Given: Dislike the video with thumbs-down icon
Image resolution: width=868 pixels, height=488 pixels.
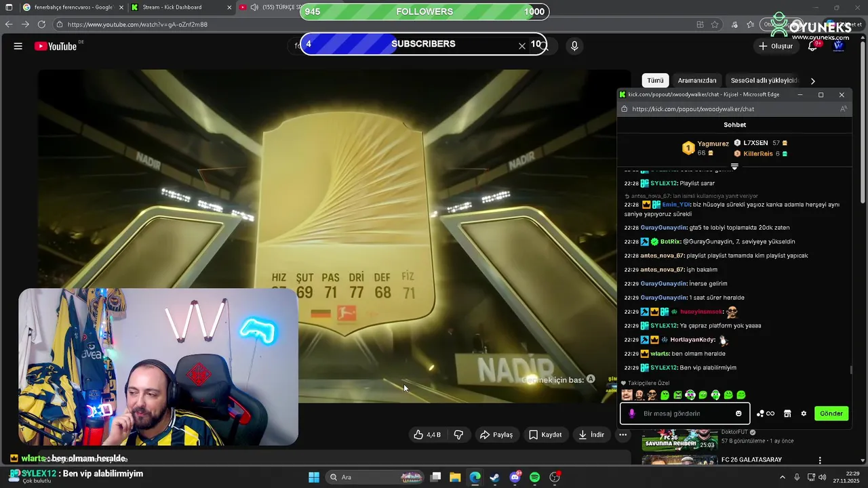Looking at the screenshot, I should 458,434.
